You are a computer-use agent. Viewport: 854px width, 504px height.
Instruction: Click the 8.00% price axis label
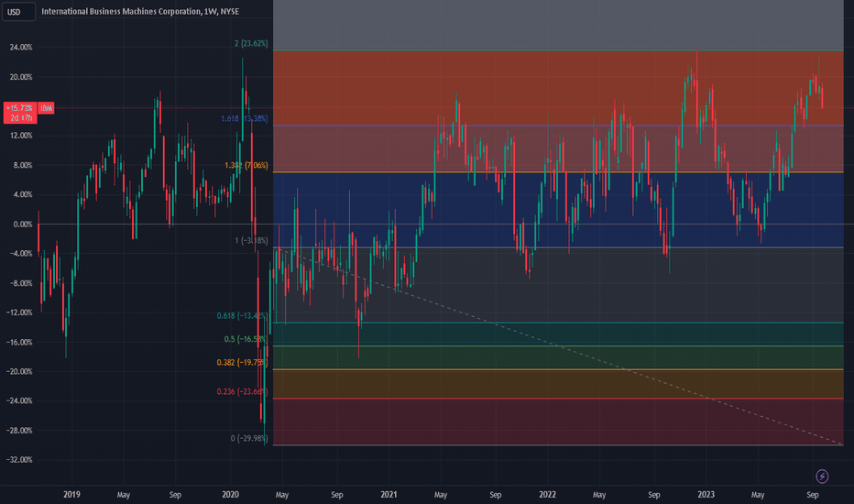(22, 166)
